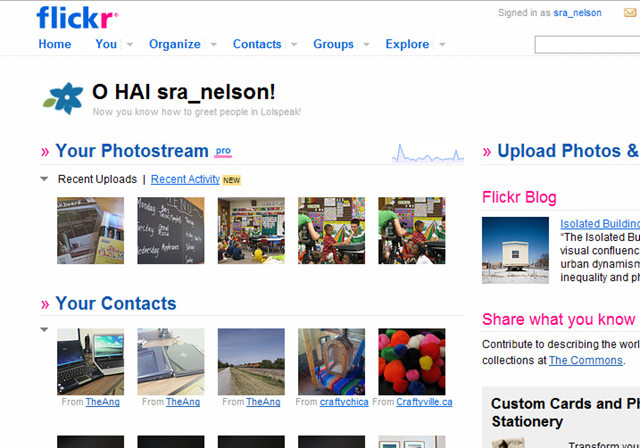Open the fourth recent upload thumbnail of kids

[331, 231]
